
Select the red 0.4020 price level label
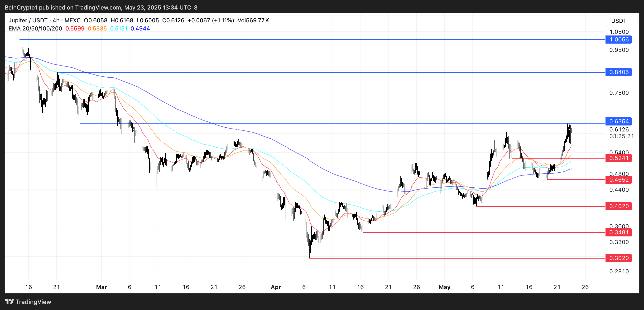619,206
